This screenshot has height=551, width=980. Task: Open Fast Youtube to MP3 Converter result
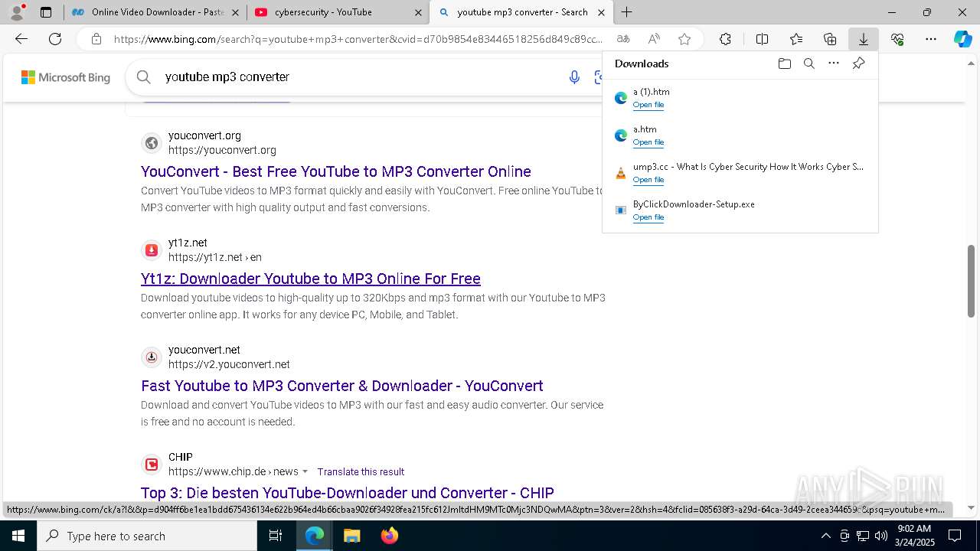click(342, 386)
